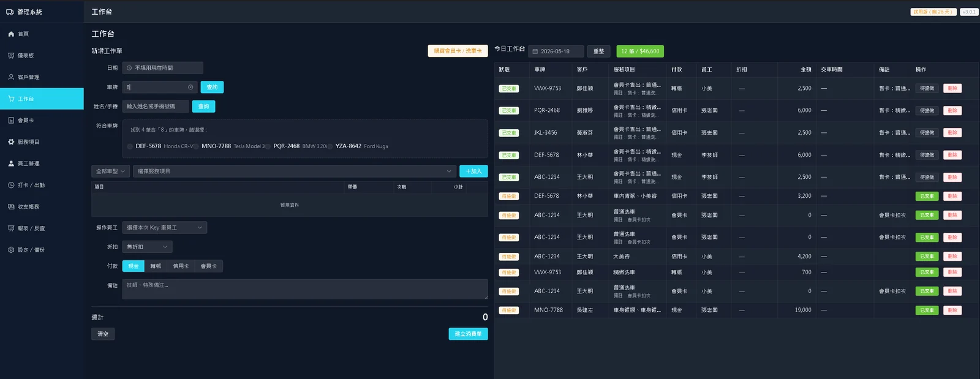Open 打卡 / 出勤 clock icon
This screenshot has width=980, height=379.
(x=11, y=185)
